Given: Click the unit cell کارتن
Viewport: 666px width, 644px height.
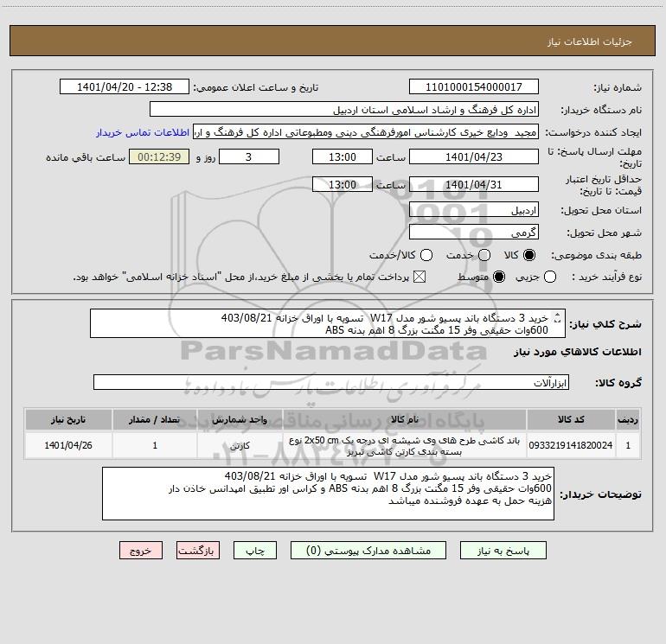Looking at the screenshot, I should coord(240,446).
